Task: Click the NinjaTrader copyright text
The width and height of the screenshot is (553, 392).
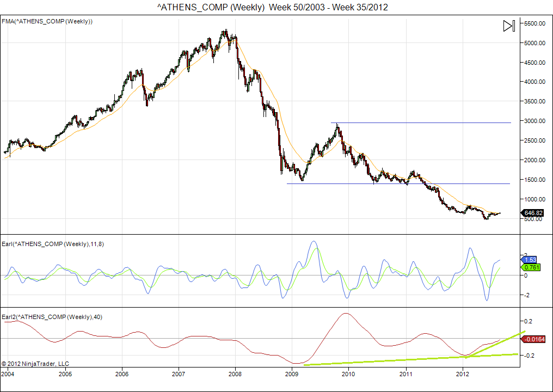Action: pos(35,364)
